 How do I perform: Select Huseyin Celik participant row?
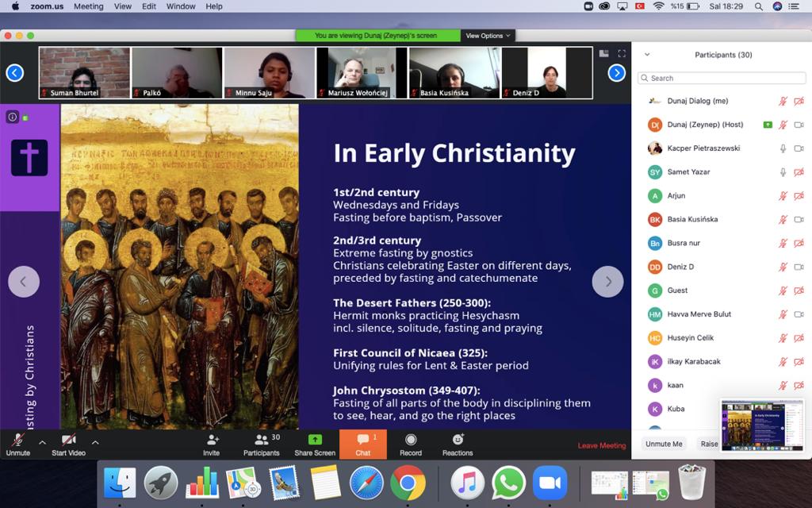coord(722,338)
